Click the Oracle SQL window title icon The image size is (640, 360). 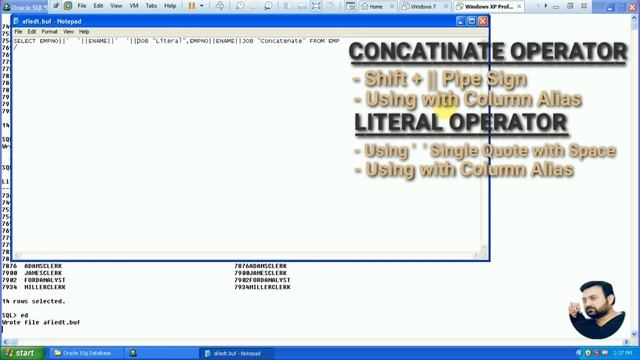[x=6, y=7]
